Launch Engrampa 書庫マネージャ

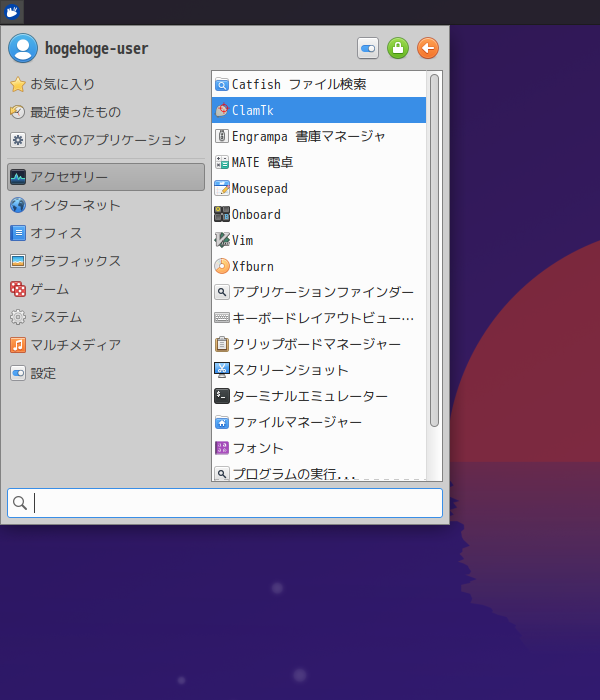tap(319, 136)
